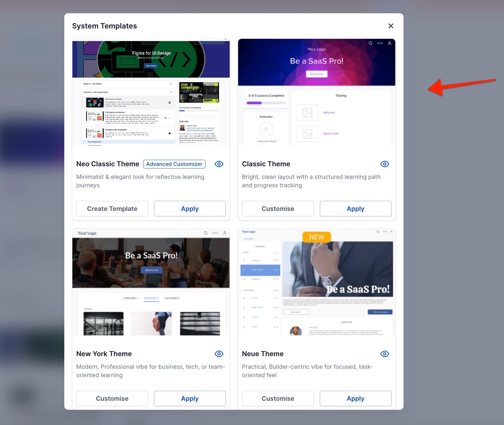Screen dimensions: 504x425
Task: Select the Neue Theme title
Action: [x=263, y=354]
